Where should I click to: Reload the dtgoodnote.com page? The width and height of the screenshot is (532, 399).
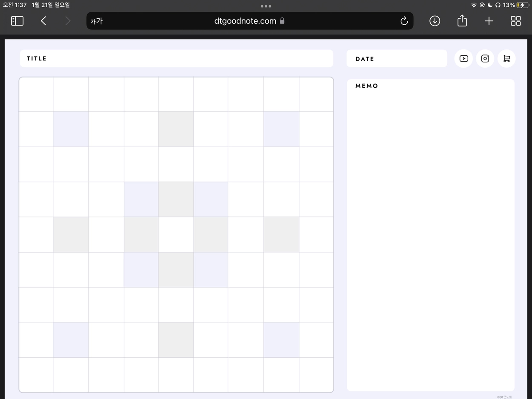(x=404, y=21)
